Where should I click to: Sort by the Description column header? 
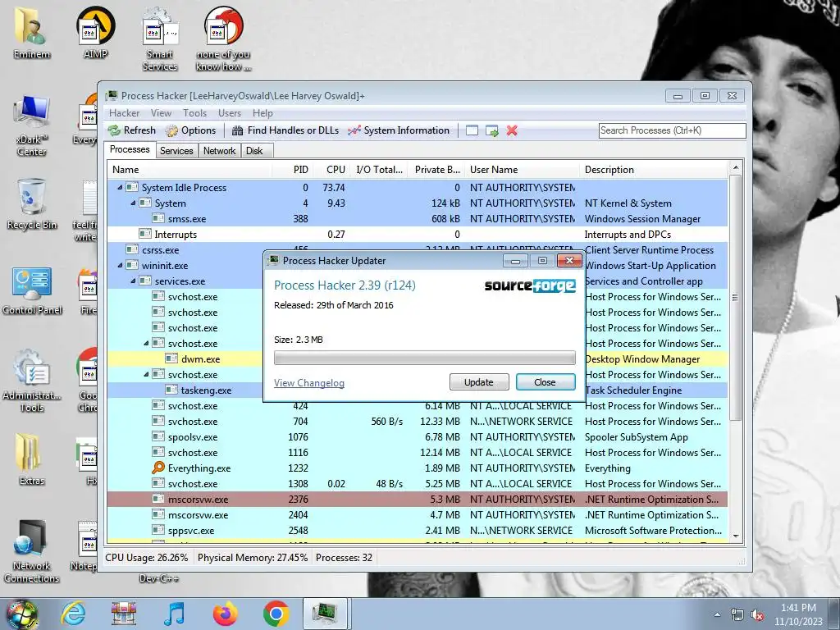click(x=654, y=170)
